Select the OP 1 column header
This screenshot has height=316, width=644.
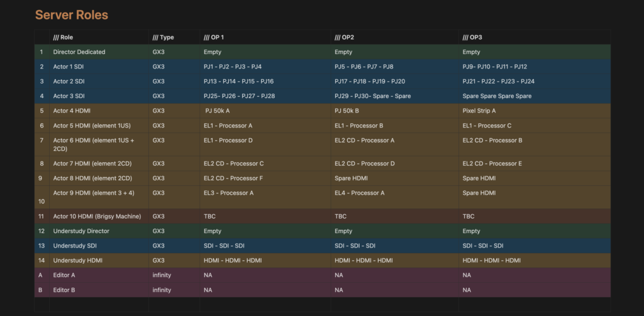click(x=265, y=37)
